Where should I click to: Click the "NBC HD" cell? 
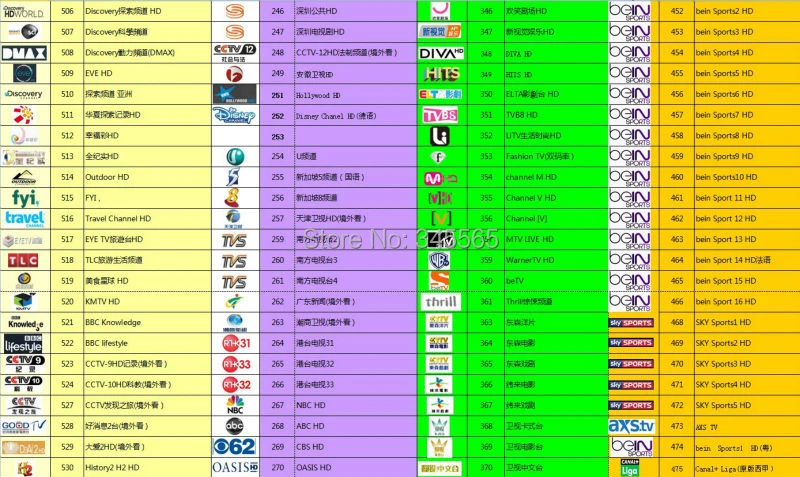356,405
